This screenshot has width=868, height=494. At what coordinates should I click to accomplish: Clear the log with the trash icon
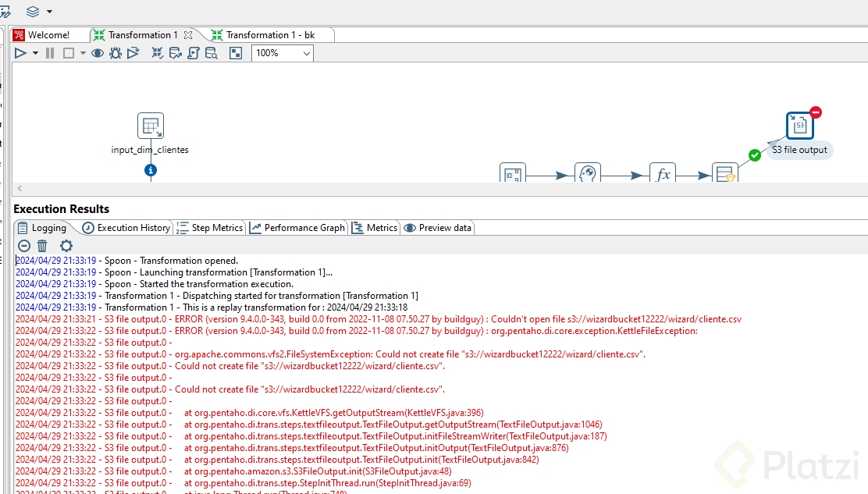coord(42,246)
